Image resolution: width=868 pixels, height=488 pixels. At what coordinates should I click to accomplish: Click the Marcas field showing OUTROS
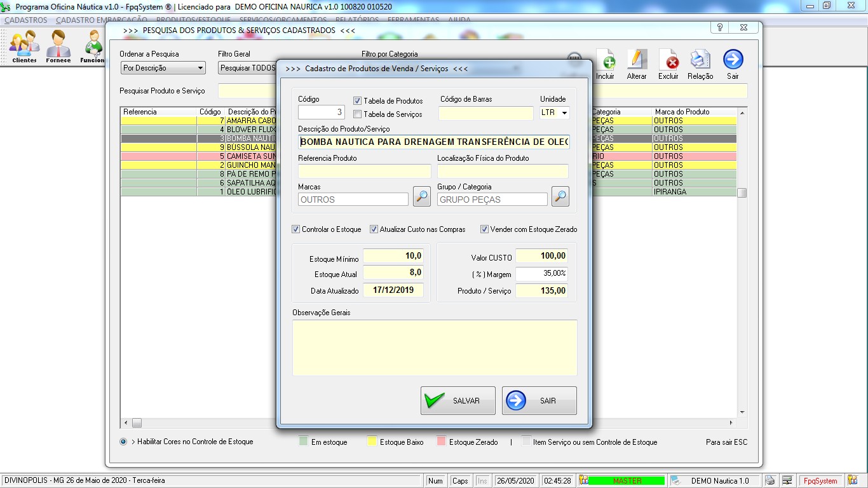353,200
